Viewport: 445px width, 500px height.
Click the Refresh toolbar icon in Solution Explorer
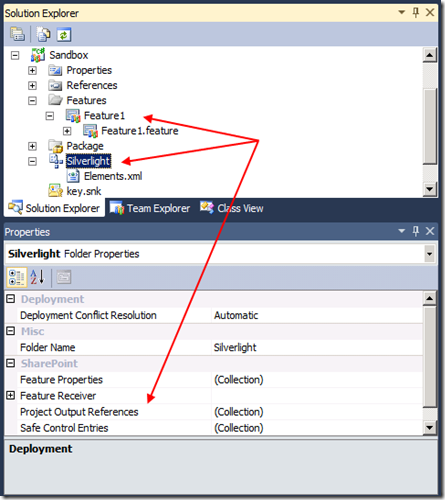pyautogui.click(x=64, y=34)
